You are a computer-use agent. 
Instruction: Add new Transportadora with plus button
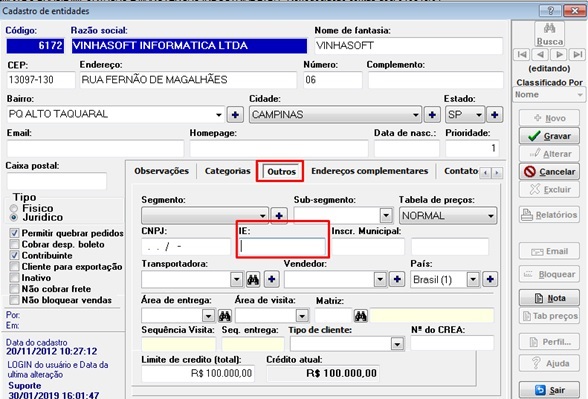pos(272,279)
